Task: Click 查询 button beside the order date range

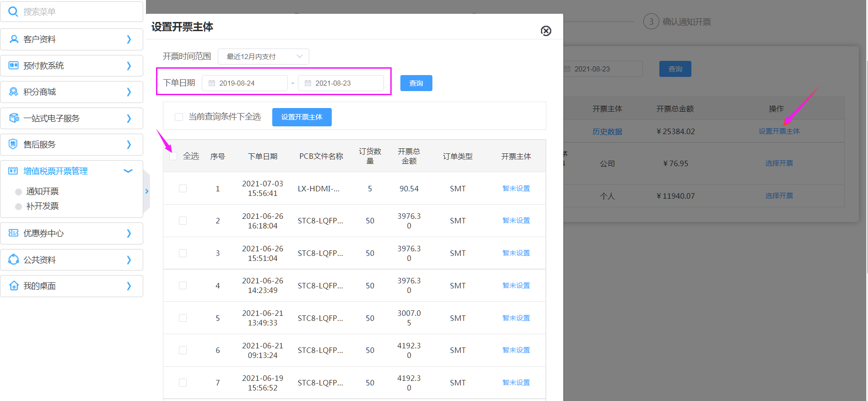Action: click(416, 83)
